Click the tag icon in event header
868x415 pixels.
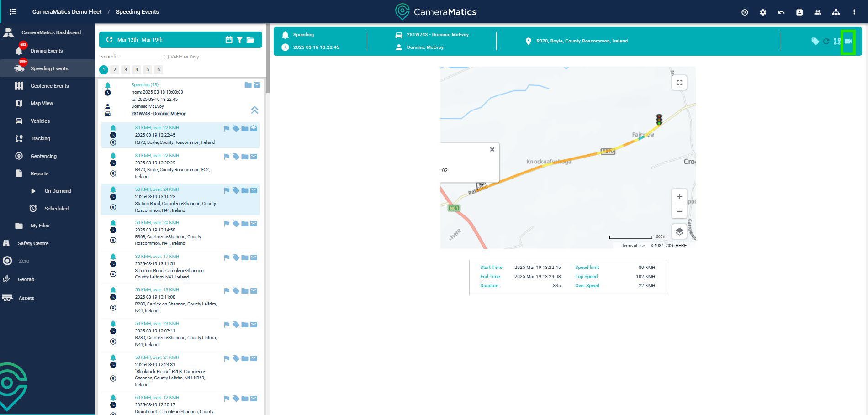pyautogui.click(x=815, y=41)
